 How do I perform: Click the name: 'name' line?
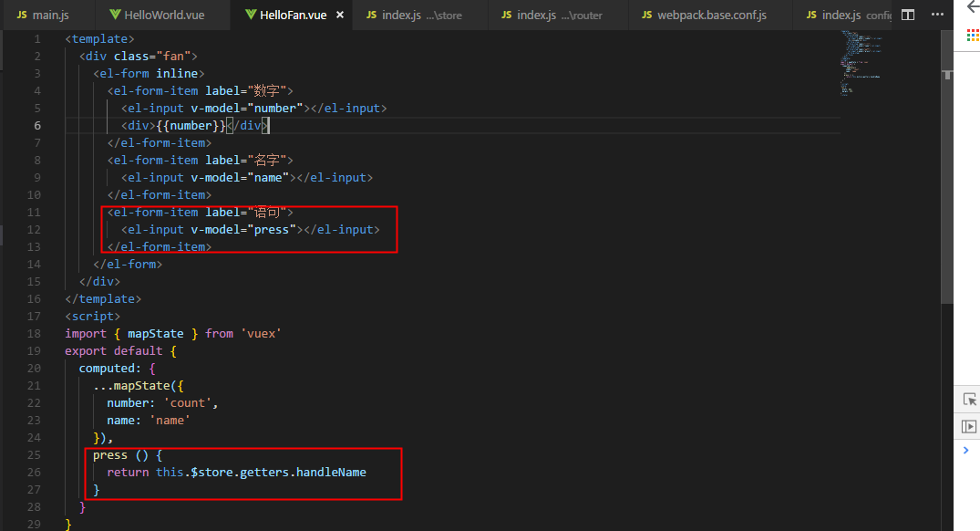148,421
